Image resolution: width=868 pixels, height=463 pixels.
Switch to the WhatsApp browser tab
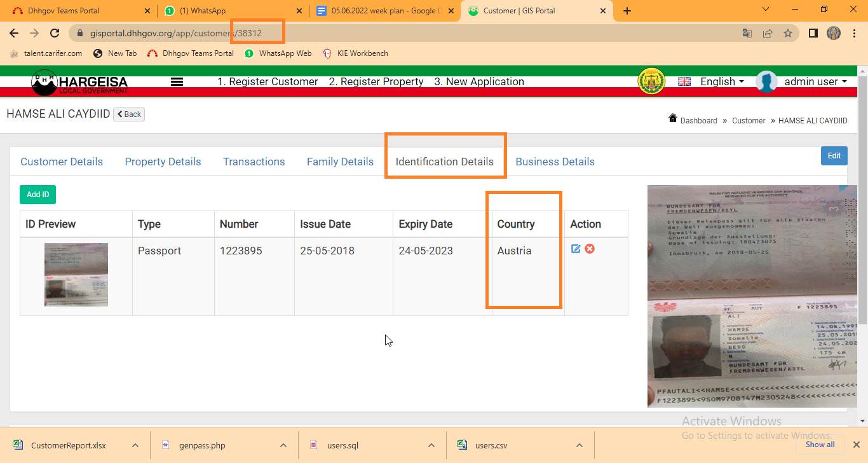232,11
